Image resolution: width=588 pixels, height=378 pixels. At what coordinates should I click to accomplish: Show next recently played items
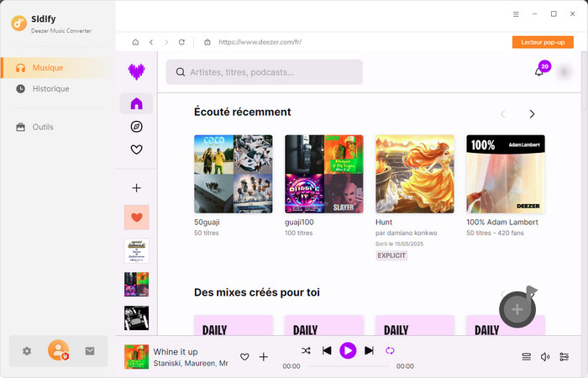point(532,114)
